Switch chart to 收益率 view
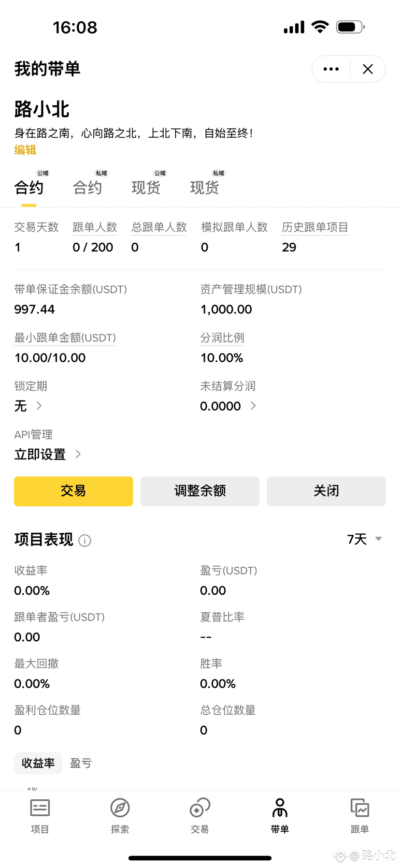Viewport: 400px width, 868px height. point(38,763)
